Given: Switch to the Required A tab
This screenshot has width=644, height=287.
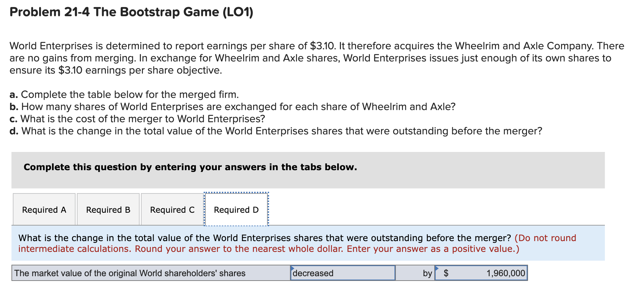Looking at the screenshot, I should coord(44,209).
